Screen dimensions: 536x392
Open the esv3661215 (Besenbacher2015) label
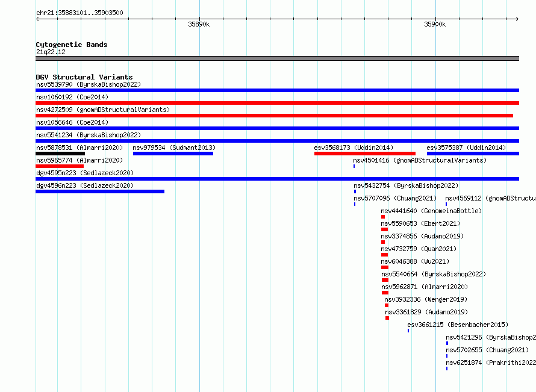(458, 325)
